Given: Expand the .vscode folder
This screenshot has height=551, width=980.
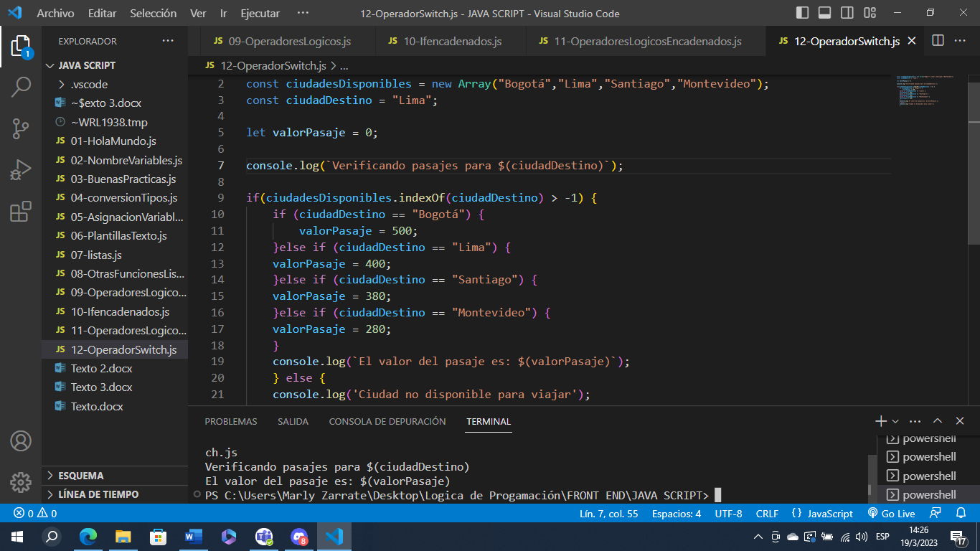Looking at the screenshot, I should [x=115, y=84].
